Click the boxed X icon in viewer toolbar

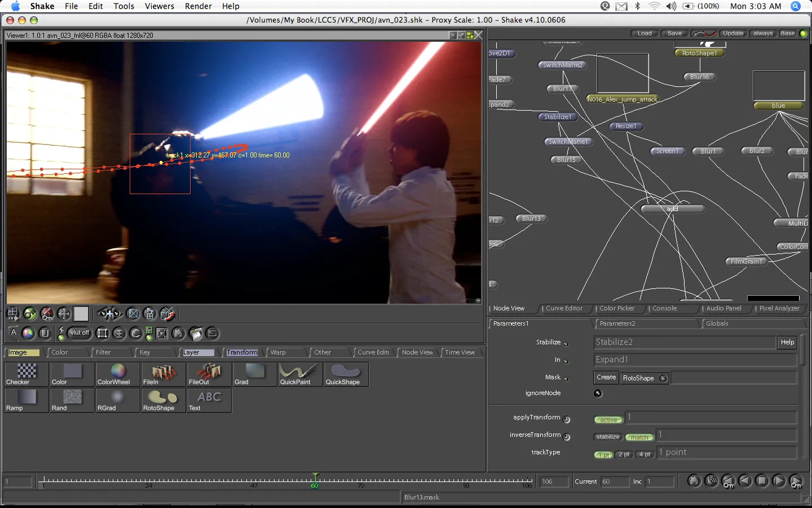[133, 314]
